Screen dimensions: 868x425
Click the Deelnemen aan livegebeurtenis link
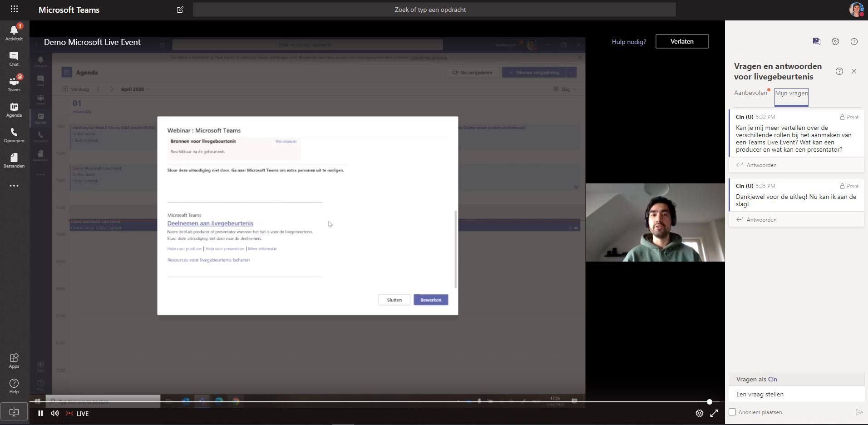click(210, 223)
